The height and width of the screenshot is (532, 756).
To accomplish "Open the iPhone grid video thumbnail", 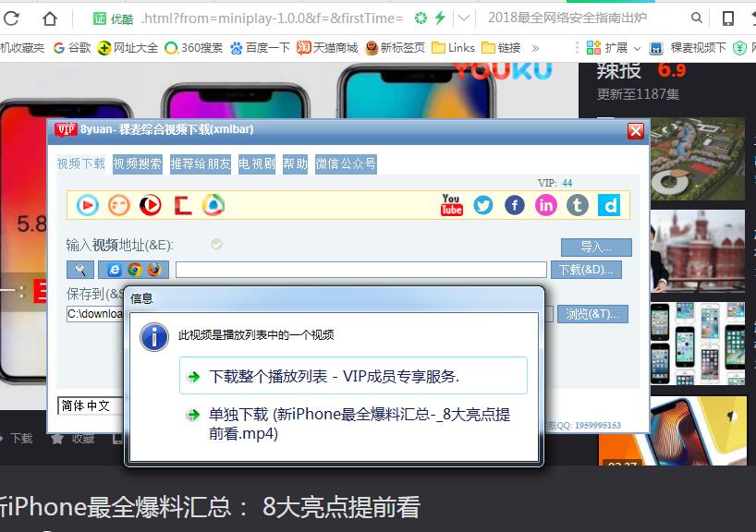I will (x=697, y=344).
